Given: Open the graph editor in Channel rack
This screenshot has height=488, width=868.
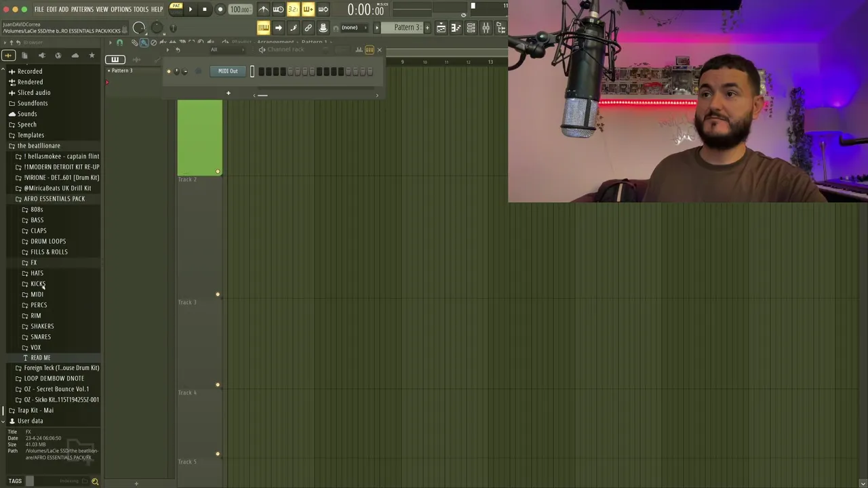Looking at the screenshot, I should (x=358, y=50).
